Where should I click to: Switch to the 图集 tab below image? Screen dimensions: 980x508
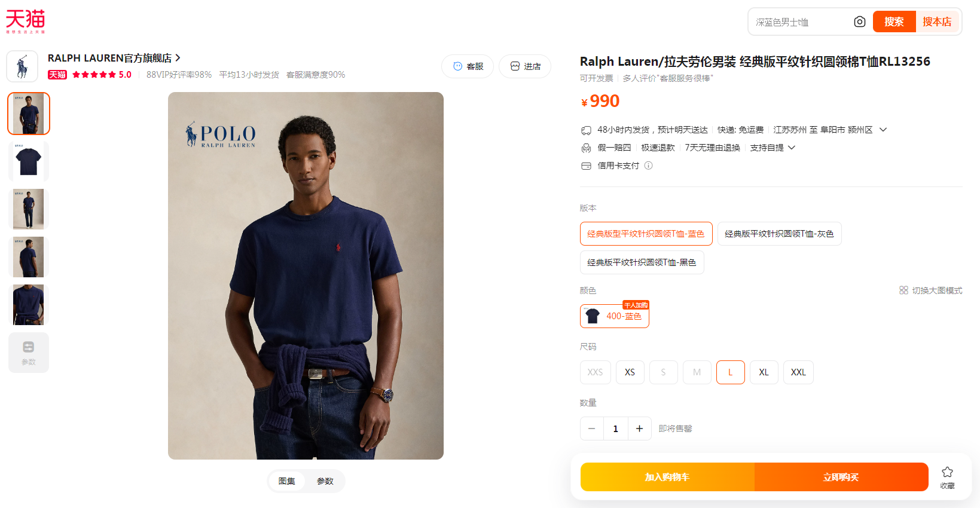tap(287, 481)
